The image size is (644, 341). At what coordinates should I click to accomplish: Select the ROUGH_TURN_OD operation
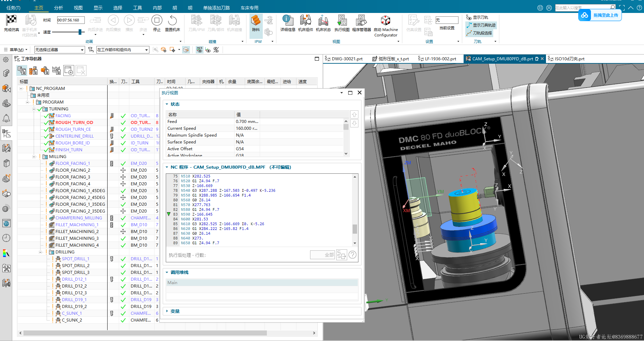74,123
